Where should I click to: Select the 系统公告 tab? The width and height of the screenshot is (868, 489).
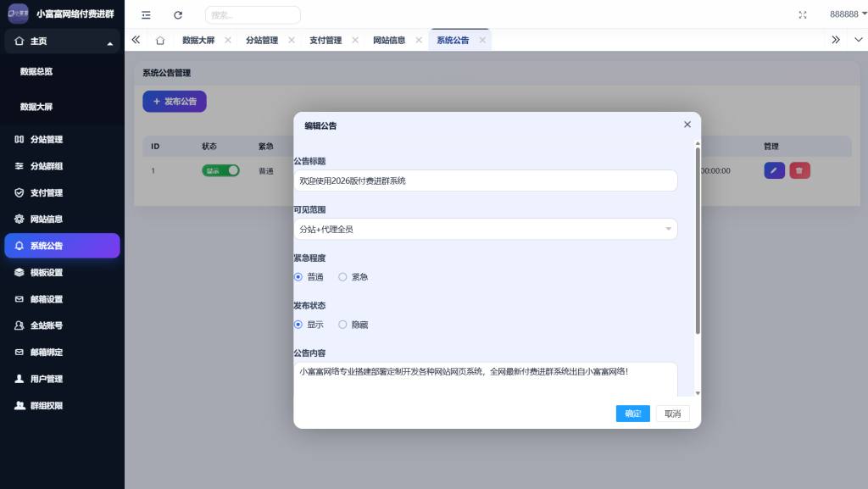click(453, 40)
